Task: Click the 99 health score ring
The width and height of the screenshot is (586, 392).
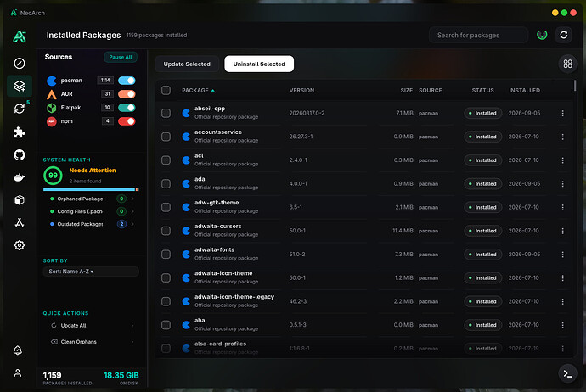Action: click(53, 176)
